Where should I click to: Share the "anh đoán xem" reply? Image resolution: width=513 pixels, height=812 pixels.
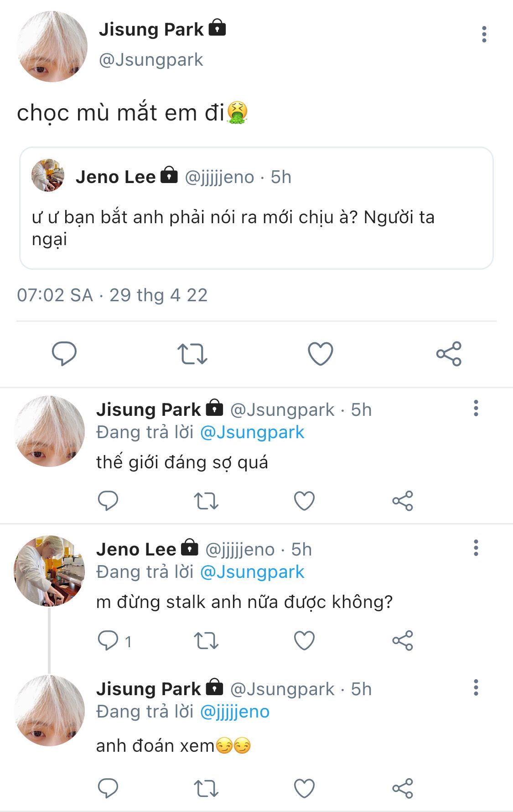[x=402, y=788]
